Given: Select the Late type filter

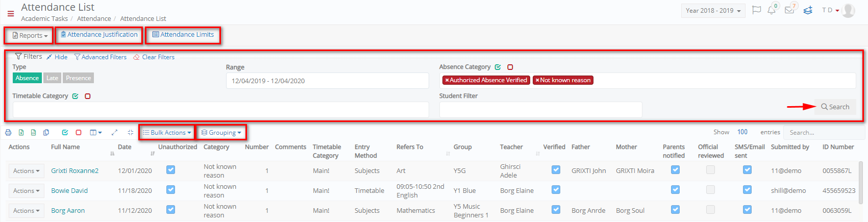Looking at the screenshot, I should point(52,78).
